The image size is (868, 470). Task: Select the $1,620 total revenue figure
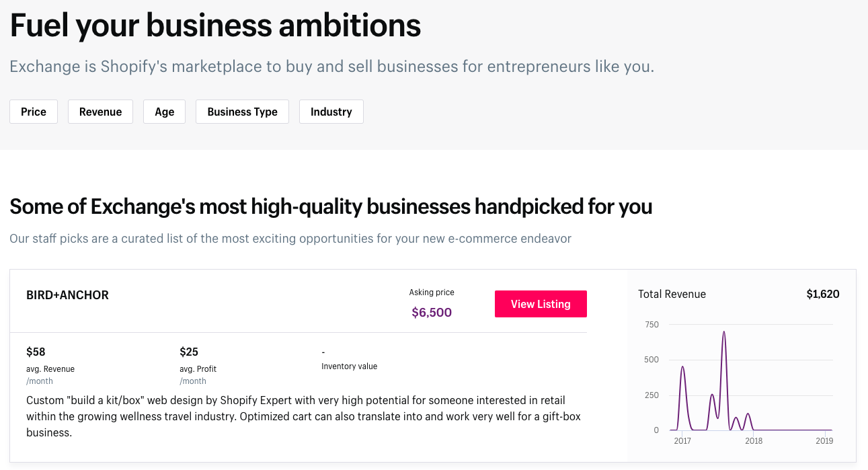[x=822, y=294]
